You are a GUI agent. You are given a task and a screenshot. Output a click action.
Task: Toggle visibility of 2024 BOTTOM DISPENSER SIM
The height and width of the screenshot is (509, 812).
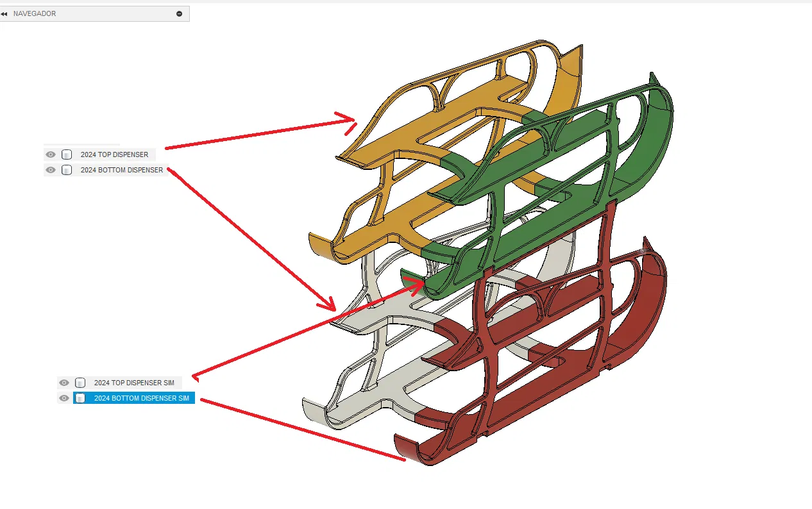tap(64, 398)
